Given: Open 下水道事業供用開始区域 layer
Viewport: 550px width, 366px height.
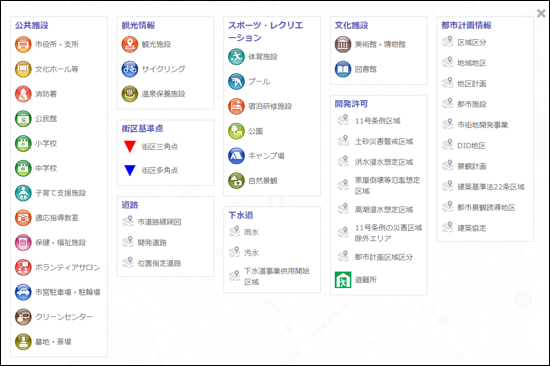Looking at the screenshot, I should 269,276.
